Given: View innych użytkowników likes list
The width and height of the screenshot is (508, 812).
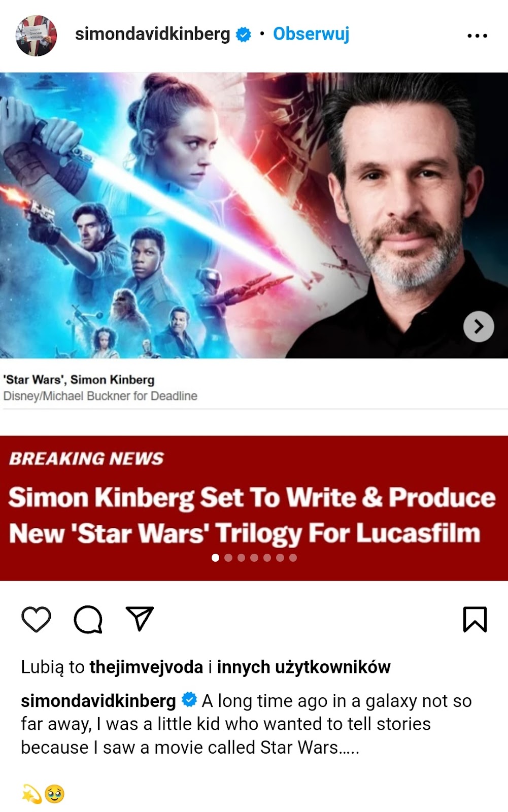Looking at the screenshot, I should 303,667.
